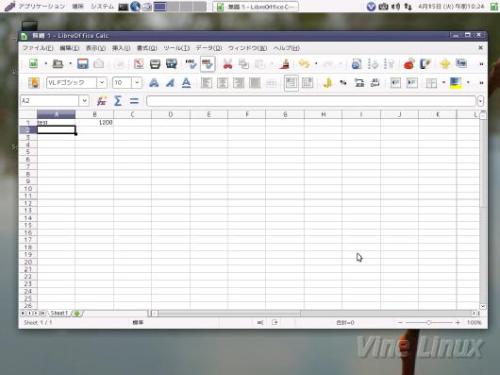Click the New spreadsheet icon

(x=33, y=63)
